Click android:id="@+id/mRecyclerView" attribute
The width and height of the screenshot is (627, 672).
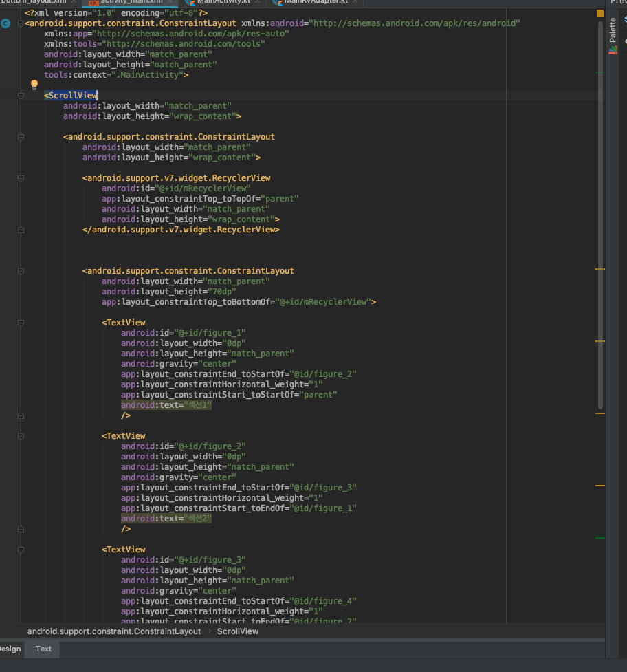tap(176, 188)
